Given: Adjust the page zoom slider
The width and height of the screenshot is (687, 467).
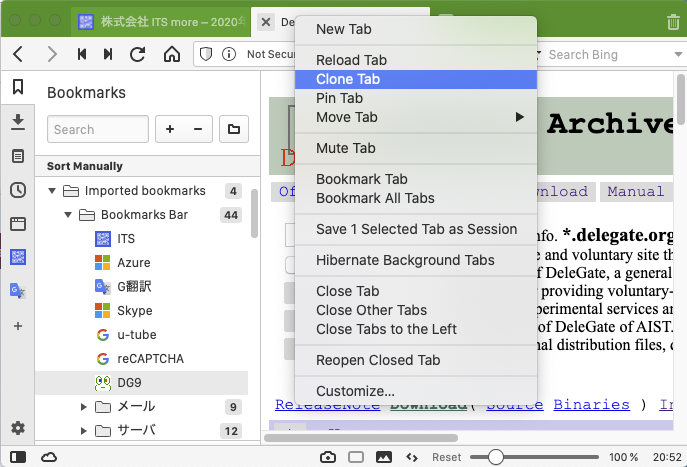Looking at the screenshot, I should (493, 457).
